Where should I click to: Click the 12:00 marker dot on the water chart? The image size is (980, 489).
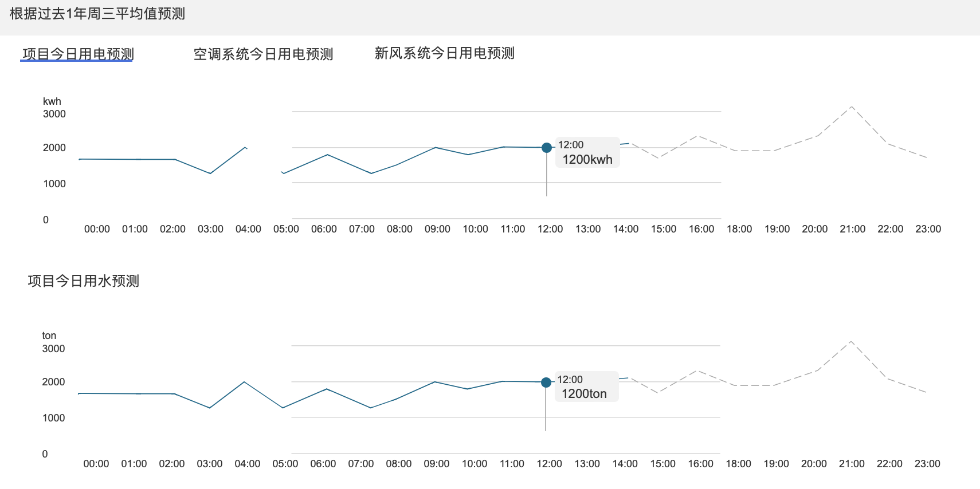[546, 382]
